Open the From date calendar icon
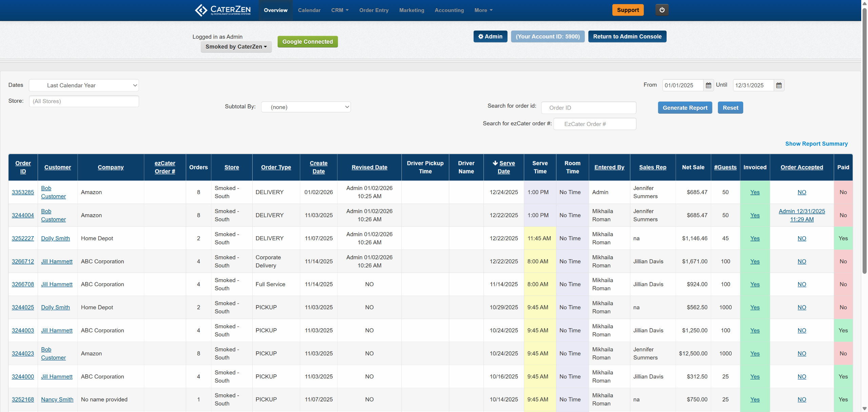The width and height of the screenshot is (868, 412). (x=708, y=86)
